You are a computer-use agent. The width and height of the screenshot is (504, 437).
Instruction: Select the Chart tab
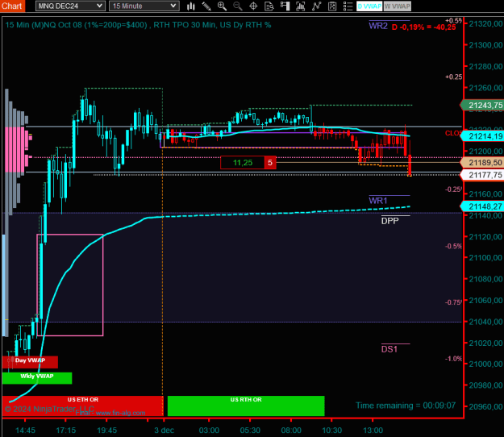12,6
